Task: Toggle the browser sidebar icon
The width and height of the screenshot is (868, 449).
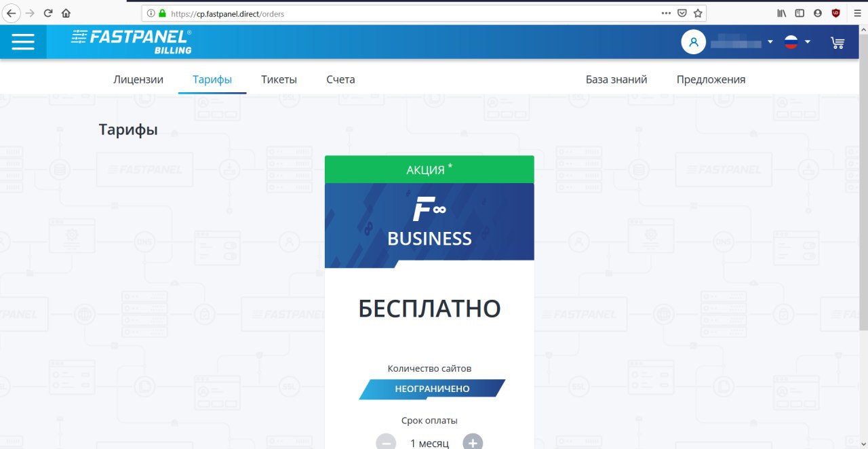Action: pos(800,13)
